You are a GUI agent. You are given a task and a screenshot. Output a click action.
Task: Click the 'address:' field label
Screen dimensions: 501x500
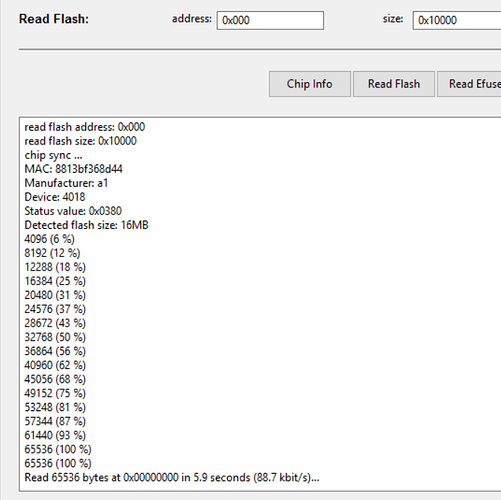pos(192,19)
